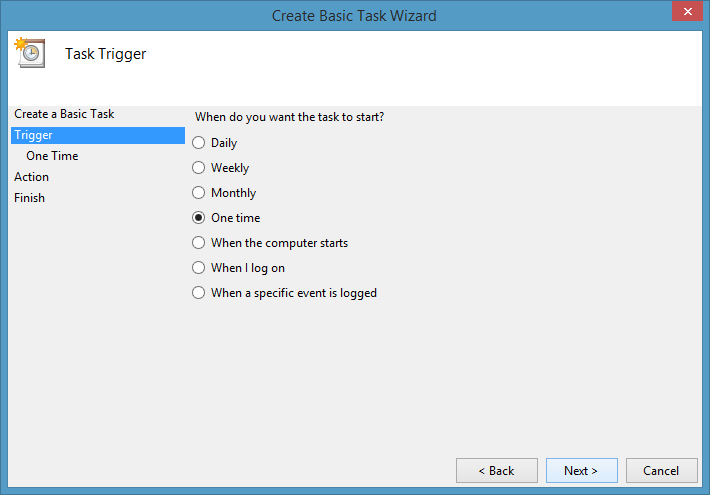Open the One Time sub-step in sidebar

(x=52, y=156)
